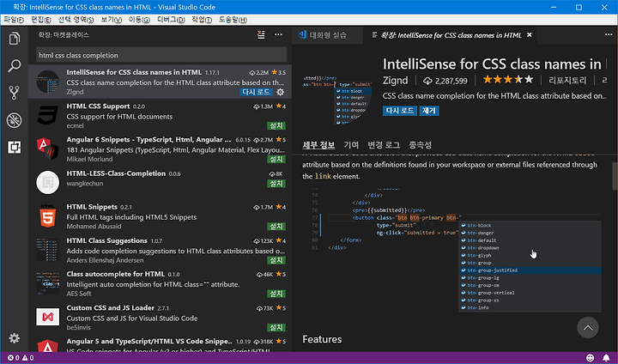Image resolution: width=618 pixels, height=364 pixels.
Task: Click the gear icon for IntelliSense extension
Action: click(x=280, y=92)
